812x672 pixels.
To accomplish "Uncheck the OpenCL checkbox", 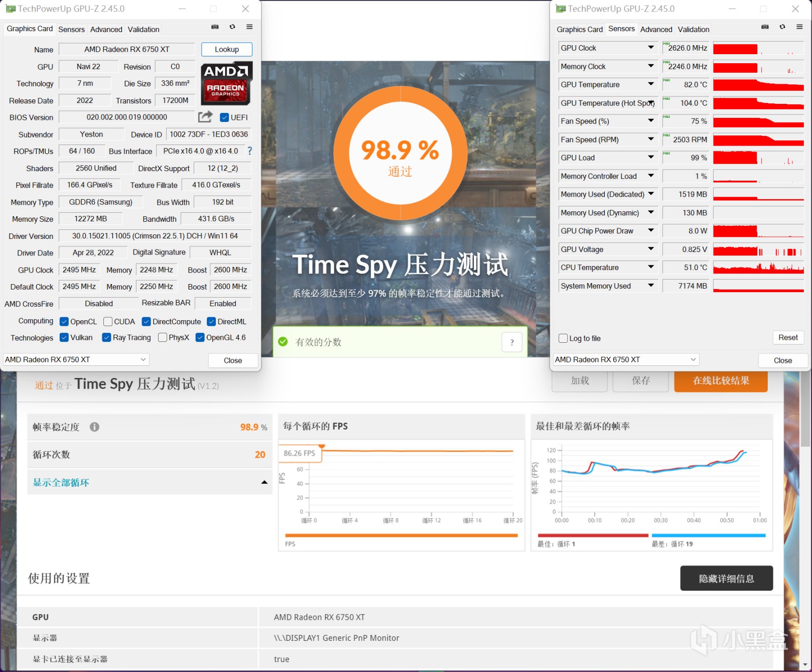I will point(64,322).
